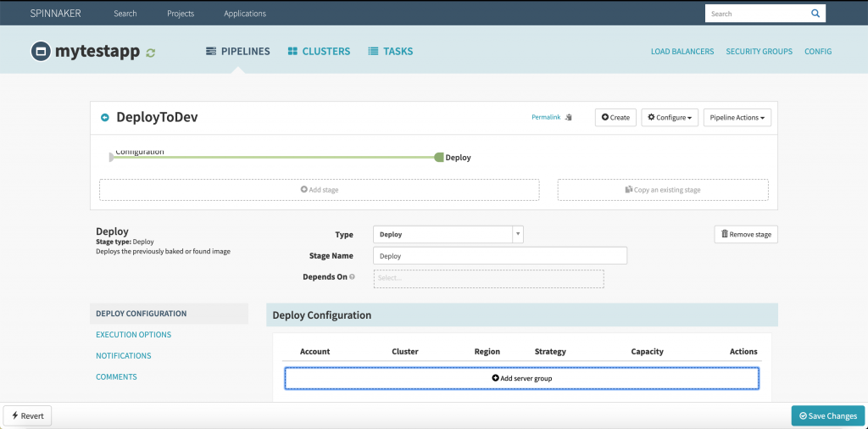Click the Revert button
Viewport: 868px width, 429px height.
click(28, 415)
